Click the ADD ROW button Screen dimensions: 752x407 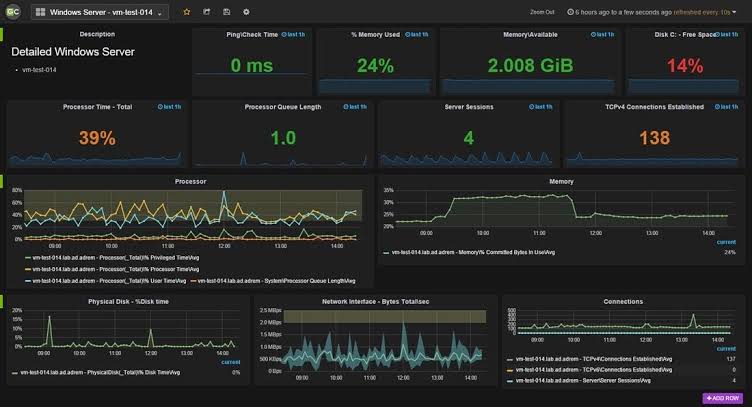click(723, 398)
